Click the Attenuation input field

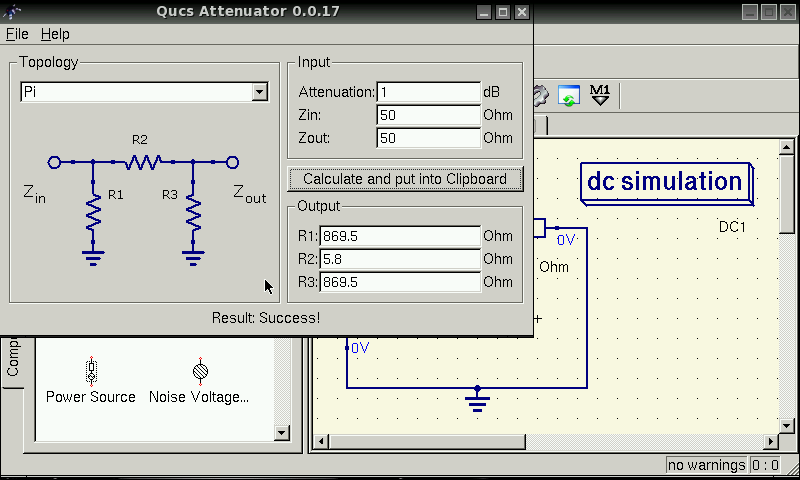tap(428, 92)
